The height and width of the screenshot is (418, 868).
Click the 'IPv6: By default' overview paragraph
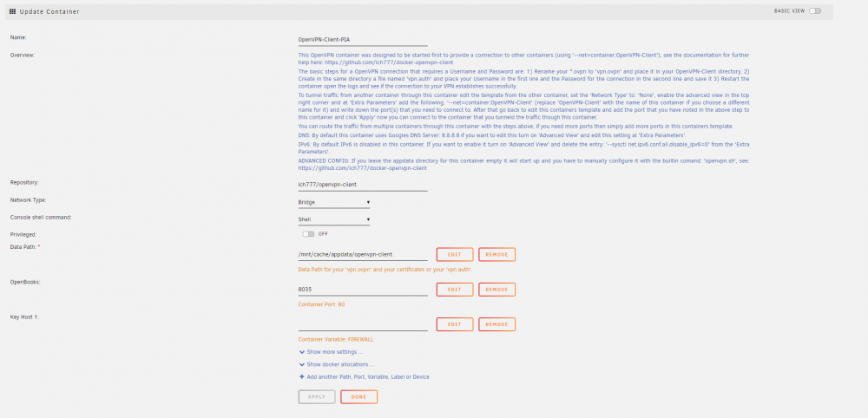click(x=523, y=147)
